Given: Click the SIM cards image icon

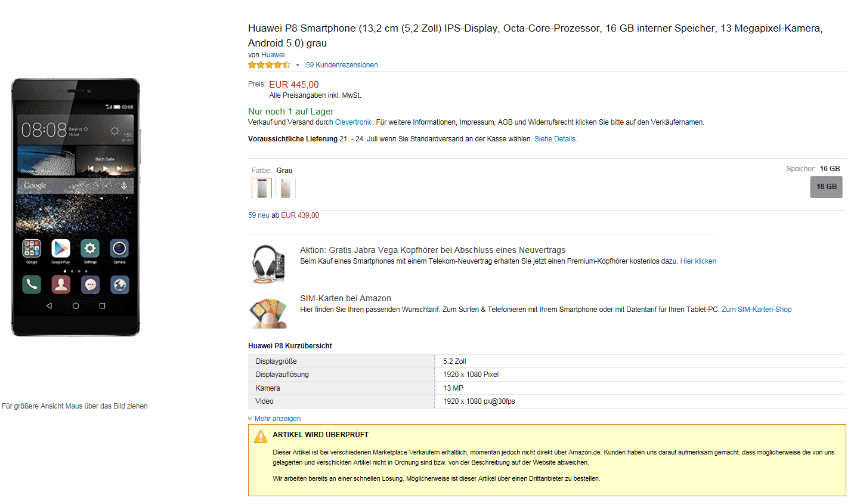Looking at the screenshot, I should (268, 313).
